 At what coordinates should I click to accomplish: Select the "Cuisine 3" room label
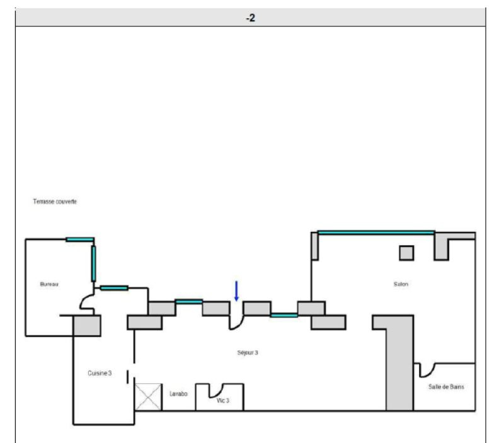pos(100,373)
